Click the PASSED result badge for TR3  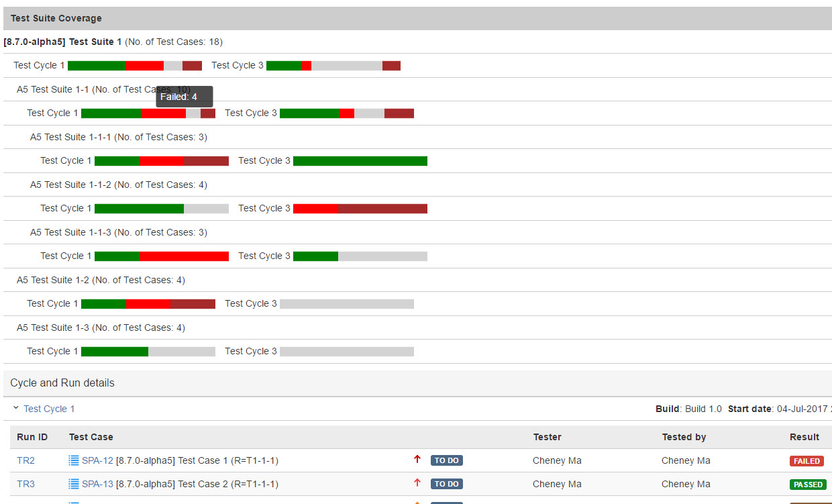pos(808,485)
